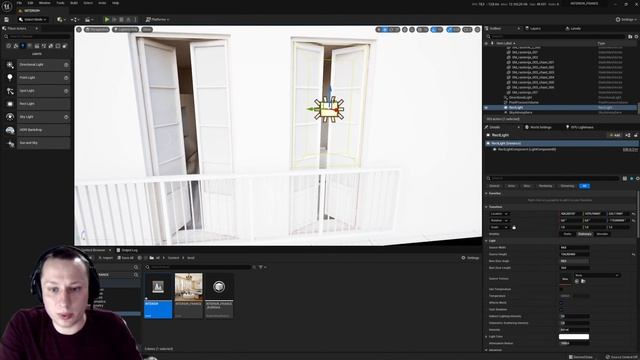This screenshot has width=640, height=360.
Task: Open the File menu
Action: (19, 3)
